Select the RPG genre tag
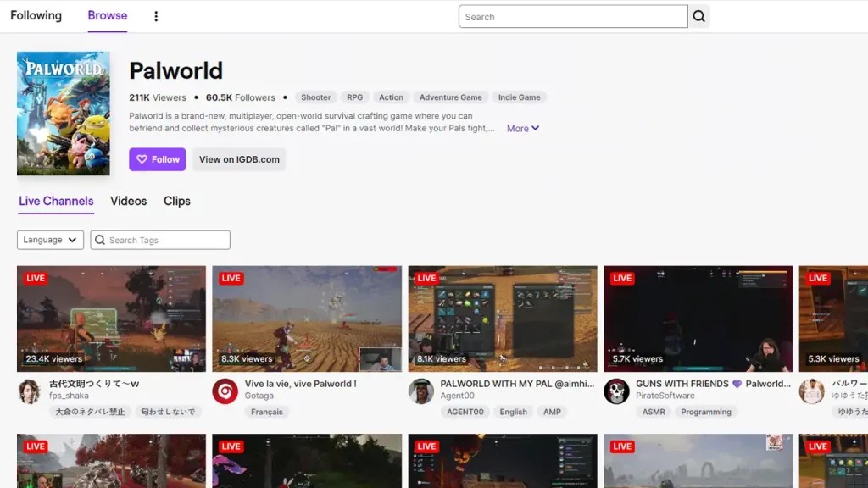This screenshot has width=868, height=488. (x=355, y=97)
